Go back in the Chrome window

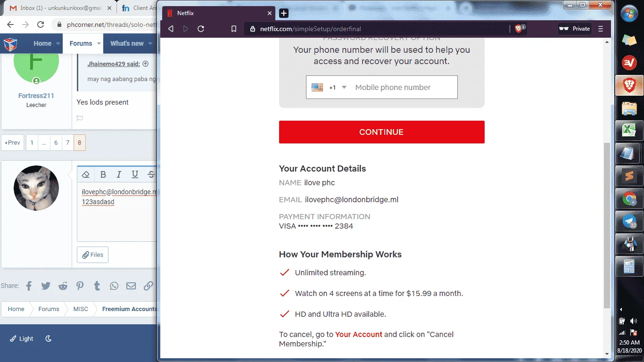pyautogui.click(x=10, y=25)
